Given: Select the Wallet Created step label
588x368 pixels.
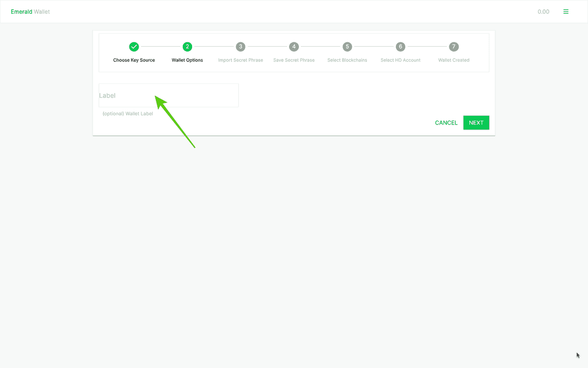Looking at the screenshot, I should [454, 60].
